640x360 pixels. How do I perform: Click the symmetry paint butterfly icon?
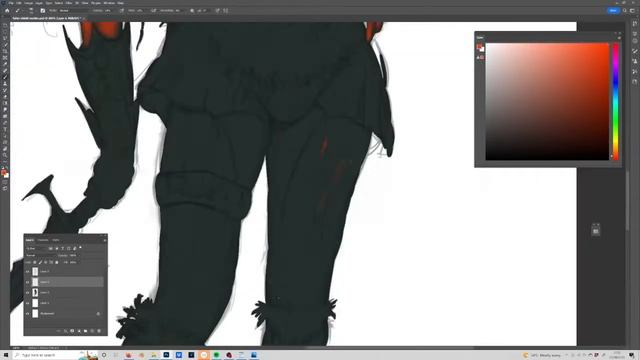point(226,11)
